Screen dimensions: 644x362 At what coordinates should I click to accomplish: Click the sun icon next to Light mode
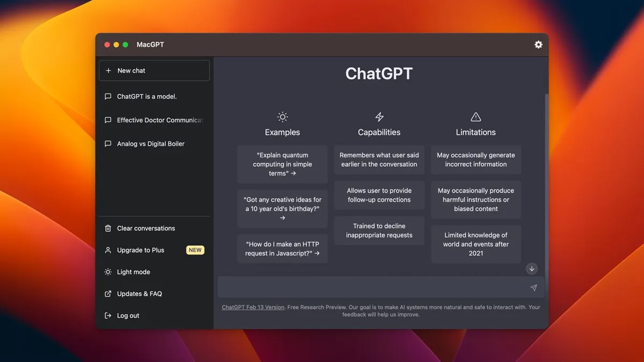pos(108,272)
